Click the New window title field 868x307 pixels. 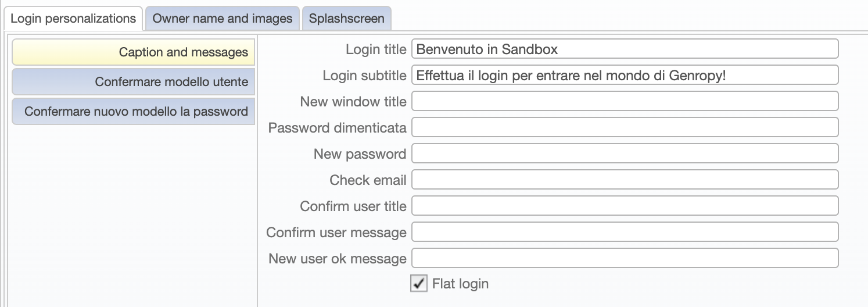coord(625,101)
